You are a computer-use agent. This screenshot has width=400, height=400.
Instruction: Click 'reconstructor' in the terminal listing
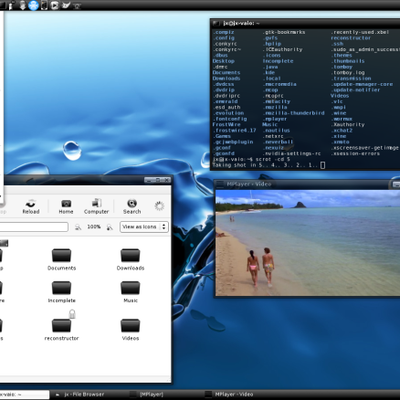pos(351,38)
